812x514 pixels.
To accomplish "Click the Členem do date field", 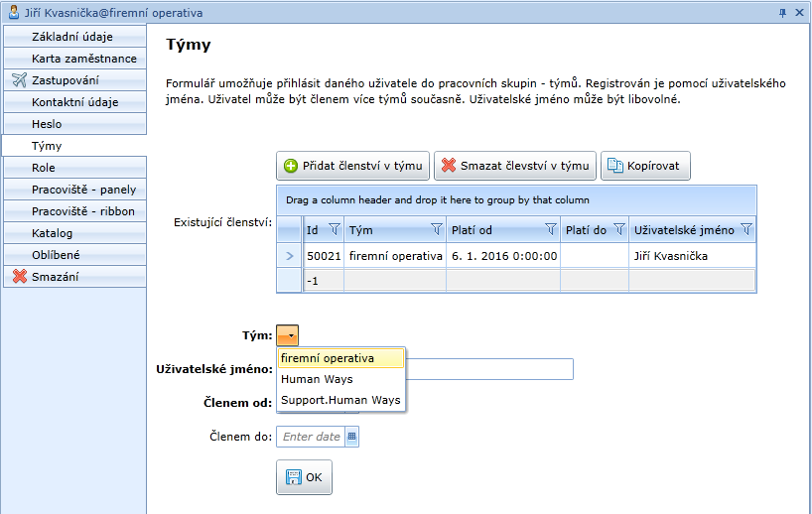I will 310,436.
